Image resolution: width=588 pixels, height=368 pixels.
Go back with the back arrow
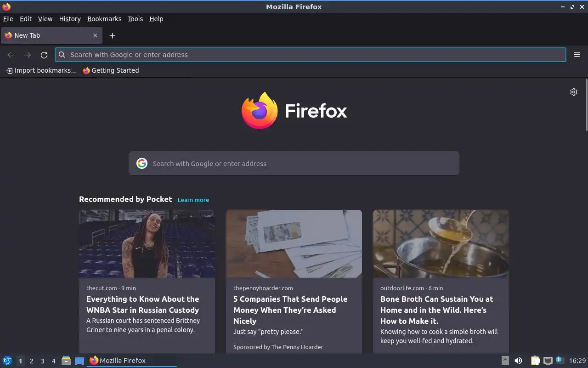point(11,55)
